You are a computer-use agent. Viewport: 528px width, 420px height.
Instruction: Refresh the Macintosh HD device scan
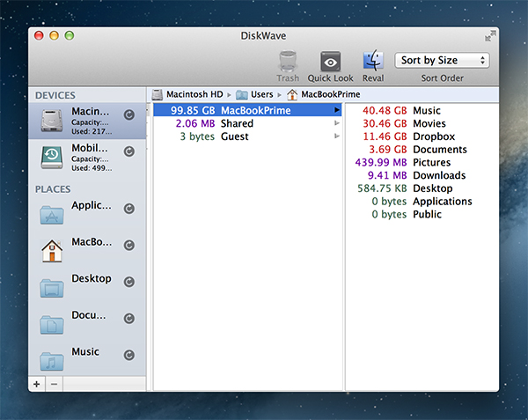tap(129, 114)
